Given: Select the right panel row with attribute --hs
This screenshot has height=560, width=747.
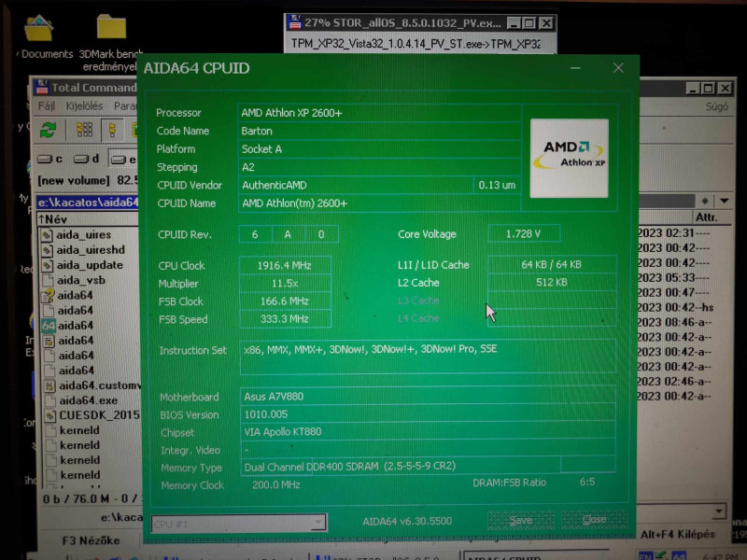Looking at the screenshot, I should click(675, 308).
